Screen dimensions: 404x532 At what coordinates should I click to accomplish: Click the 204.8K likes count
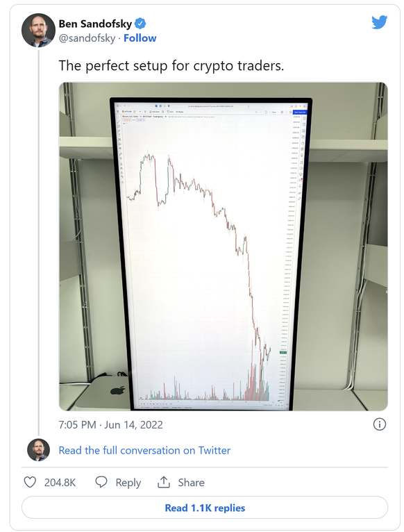click(60, 483)
